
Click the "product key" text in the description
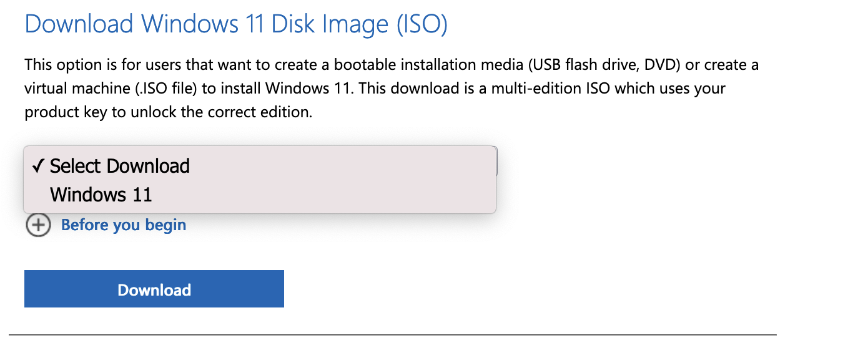pos(60,113)
